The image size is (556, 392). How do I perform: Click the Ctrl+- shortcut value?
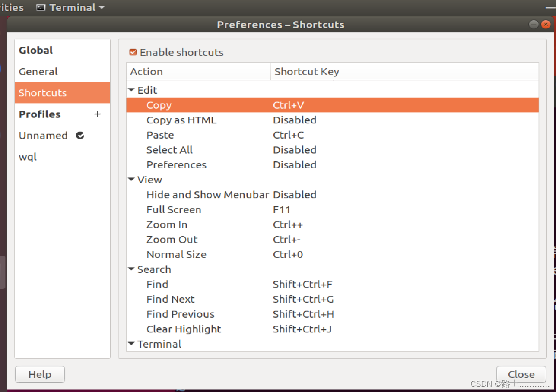click(287, 240)
